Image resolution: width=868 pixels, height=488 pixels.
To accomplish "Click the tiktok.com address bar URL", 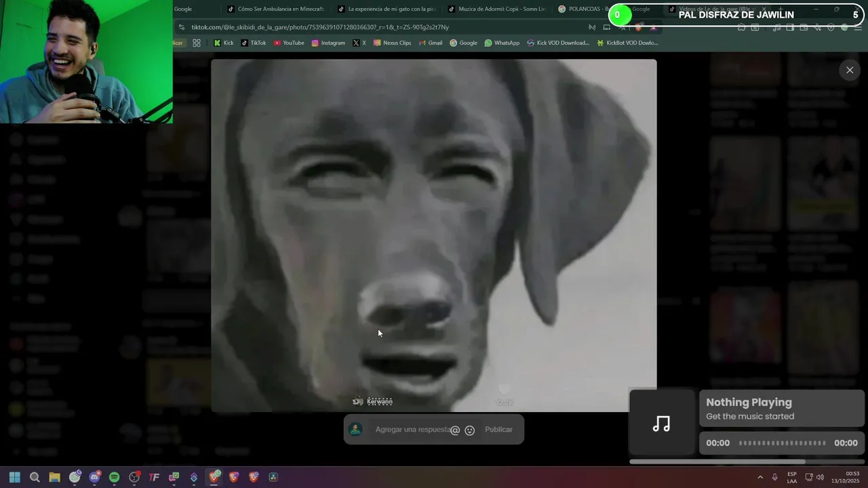I will (320, 27).
